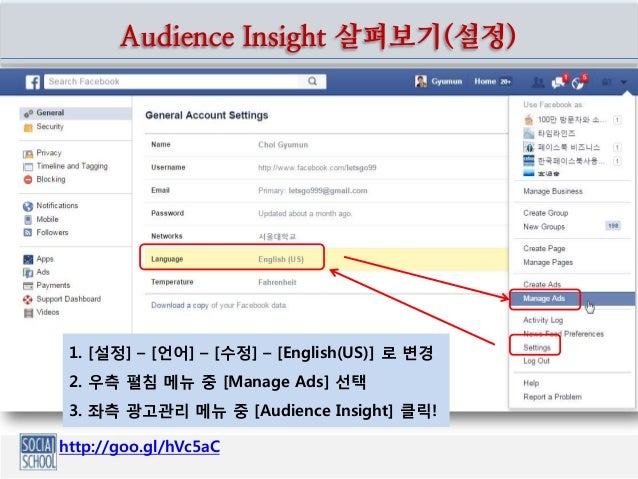This screenshot has width=638, height=479.
Task: Select New Groups menu item
Action: (x=544, y=227)
